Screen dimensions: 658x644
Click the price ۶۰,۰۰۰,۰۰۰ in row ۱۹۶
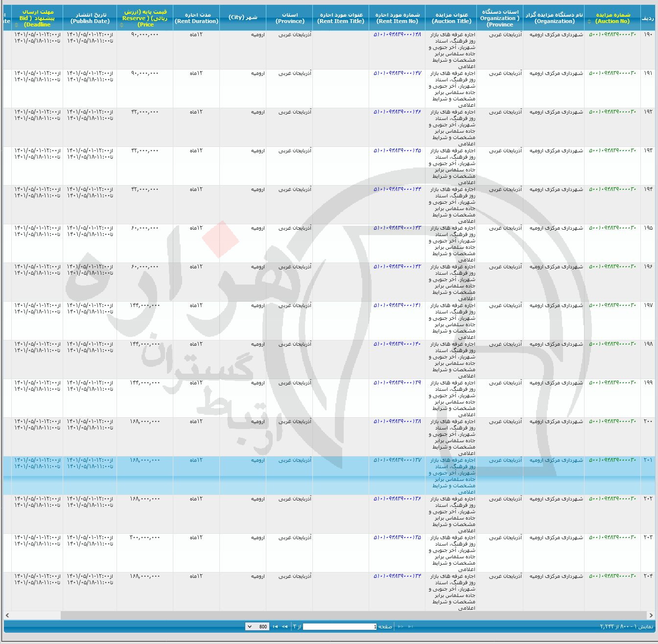pos(145,267)
